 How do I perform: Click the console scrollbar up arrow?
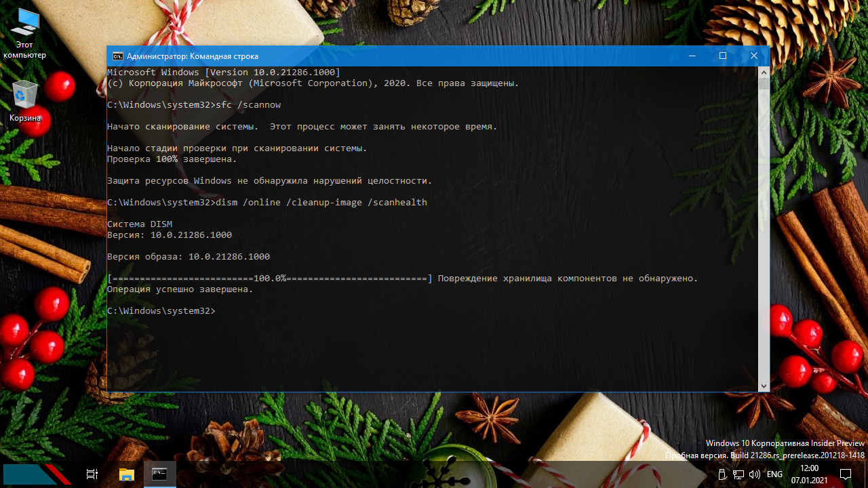pos(764,72)
